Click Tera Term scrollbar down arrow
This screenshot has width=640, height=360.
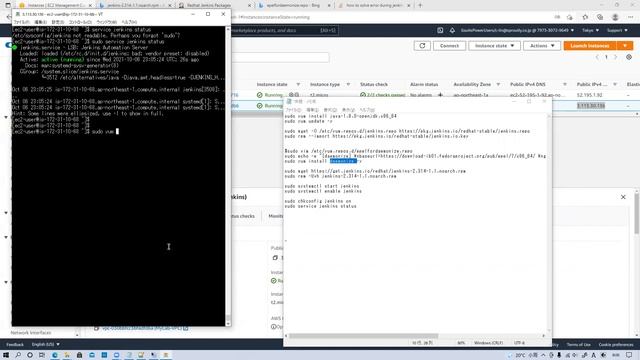[x=228, y=323]
